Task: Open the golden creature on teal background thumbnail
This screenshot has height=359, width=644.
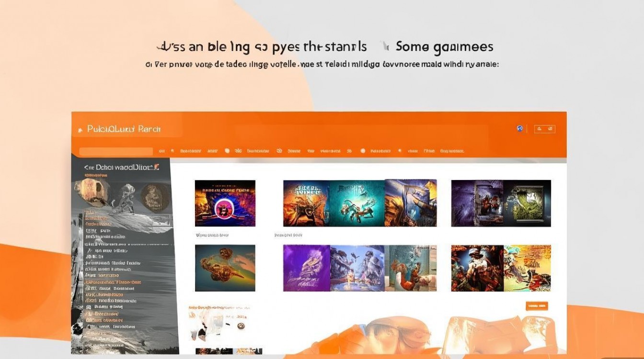Action: coord(225,268)
